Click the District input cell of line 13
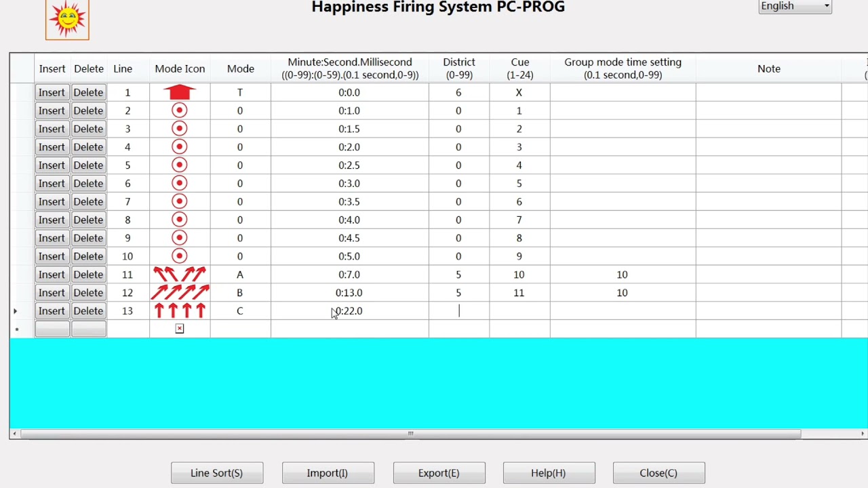868x488 pixels. click(x=459, y=311)
